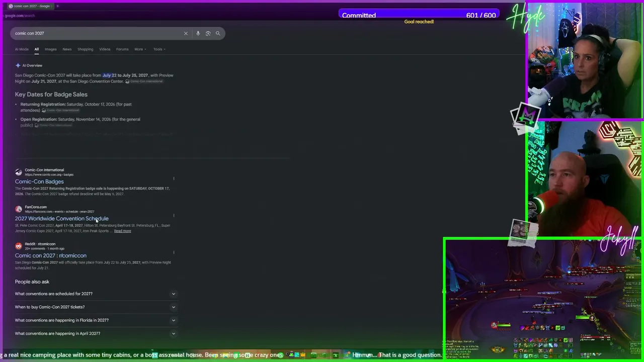This screenshot has width=644, height=362.
Task: Switch to News tab
Action: click(67, 49)
